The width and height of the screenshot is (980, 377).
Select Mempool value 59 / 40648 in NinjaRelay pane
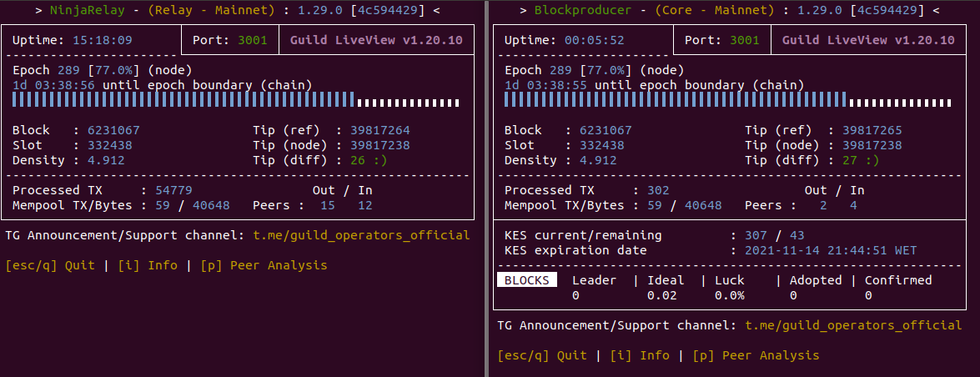(193, 205)
